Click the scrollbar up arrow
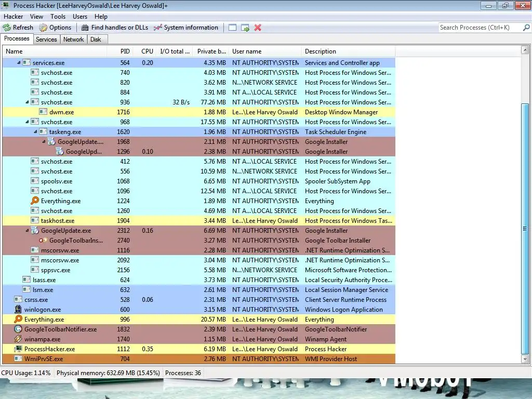Viewport: 532px width, 399px height. click(525, 50)
